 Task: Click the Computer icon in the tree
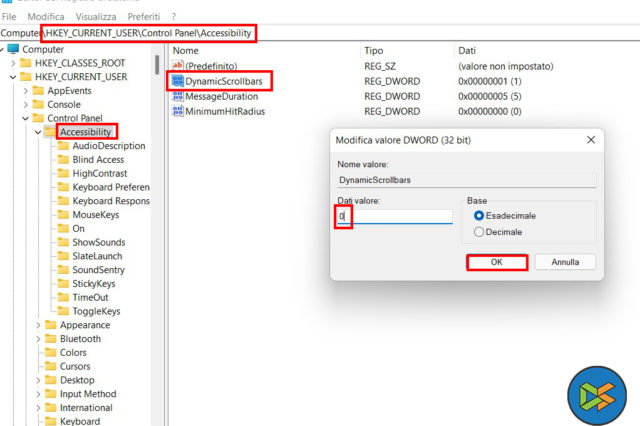point(13,49)
